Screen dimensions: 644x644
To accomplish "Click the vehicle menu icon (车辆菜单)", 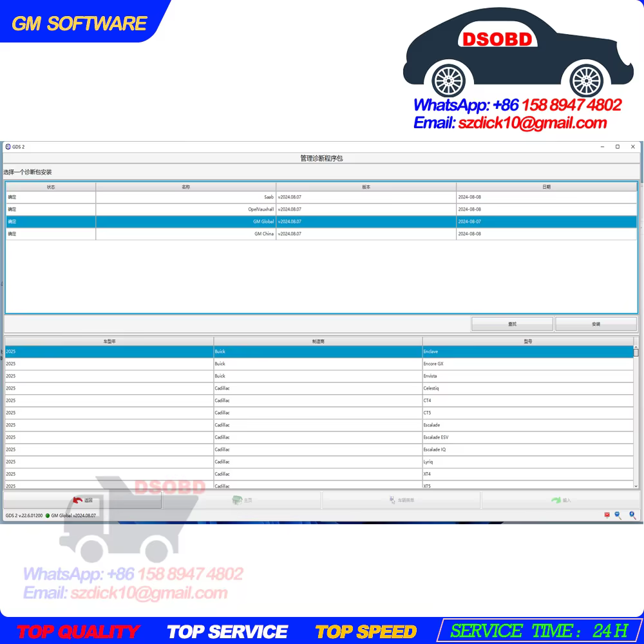I will click(x=392, y=500).
